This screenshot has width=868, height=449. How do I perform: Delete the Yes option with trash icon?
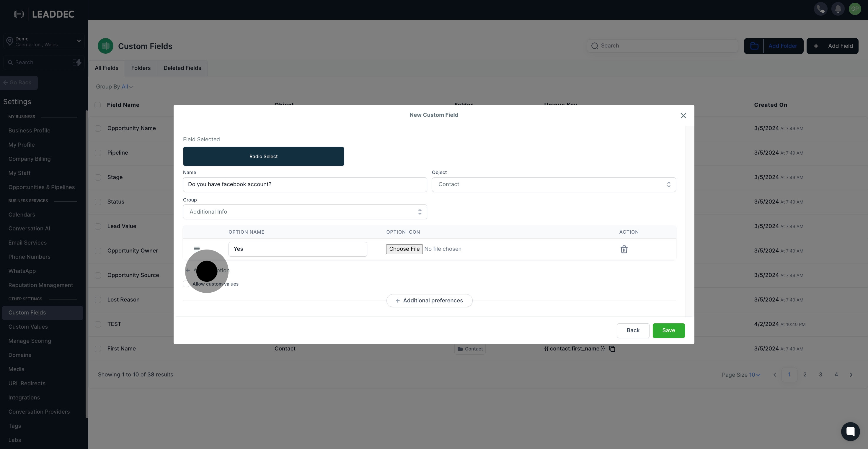coord(624,249)
